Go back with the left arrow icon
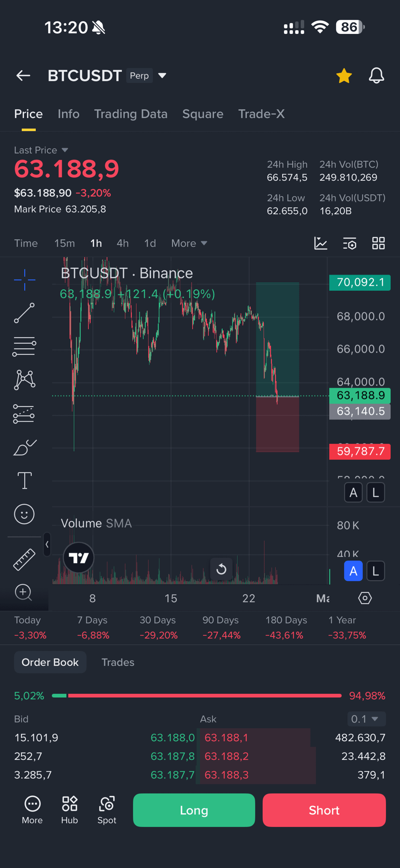The height and width of the screenshot is (868, 400). click(x=23, y=75)
